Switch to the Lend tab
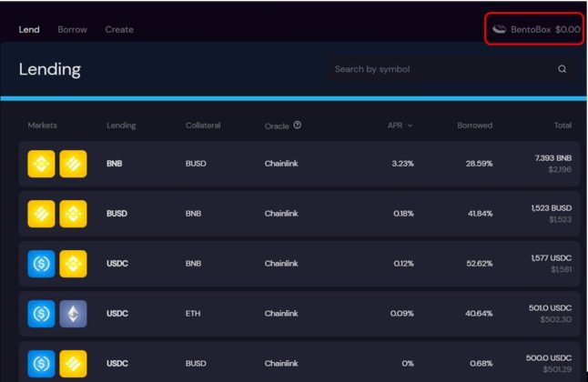This screenshot has height=382, width=588. (x=29, y=30)
